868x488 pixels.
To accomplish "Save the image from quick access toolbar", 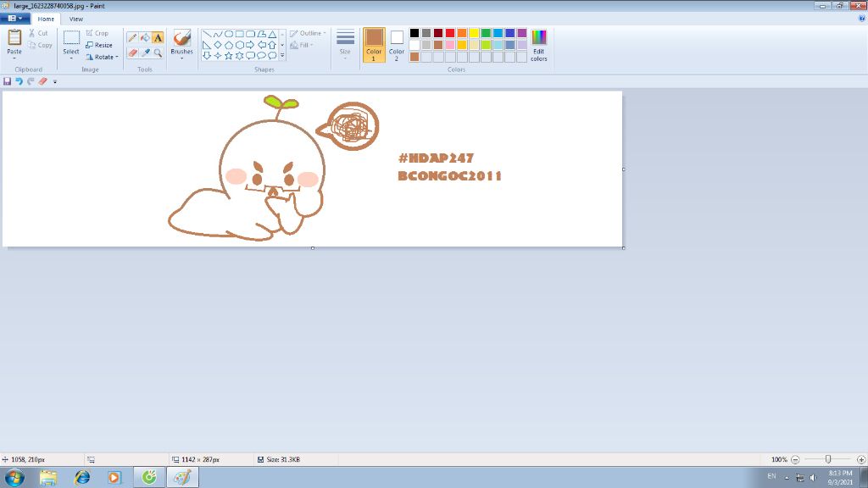I will [x=7, y=81].
